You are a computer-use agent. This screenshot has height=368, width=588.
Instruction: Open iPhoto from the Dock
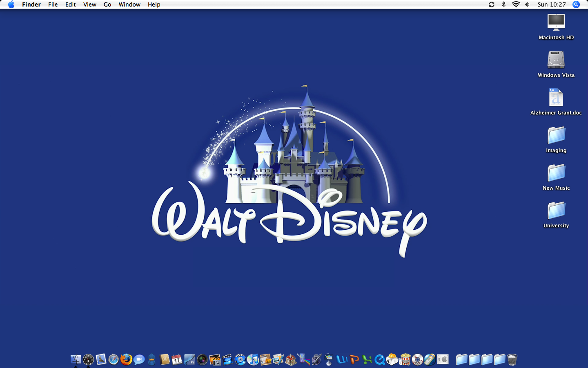215,359
